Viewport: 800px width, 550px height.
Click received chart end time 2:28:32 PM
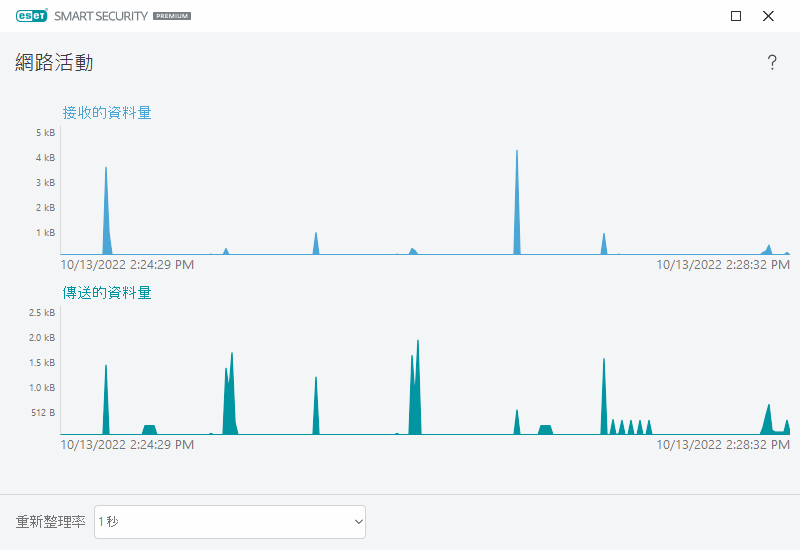(x=723, y=265)
